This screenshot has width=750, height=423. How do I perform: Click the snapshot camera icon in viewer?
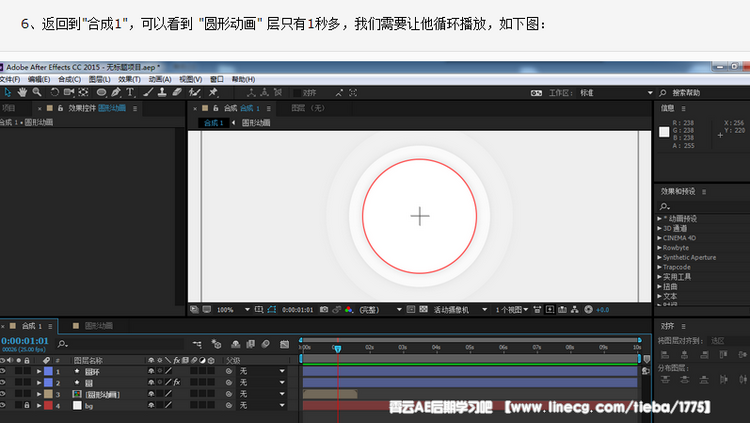pyautogui.click(x=324, y=310)
